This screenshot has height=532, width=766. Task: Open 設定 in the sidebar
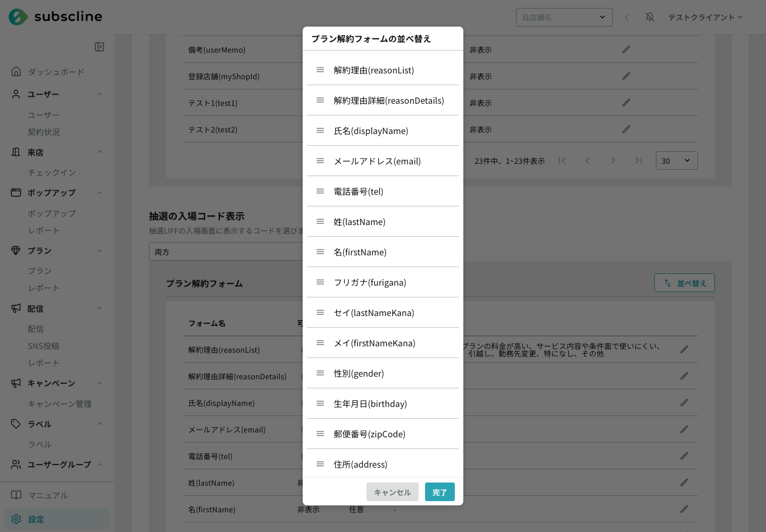57,519
